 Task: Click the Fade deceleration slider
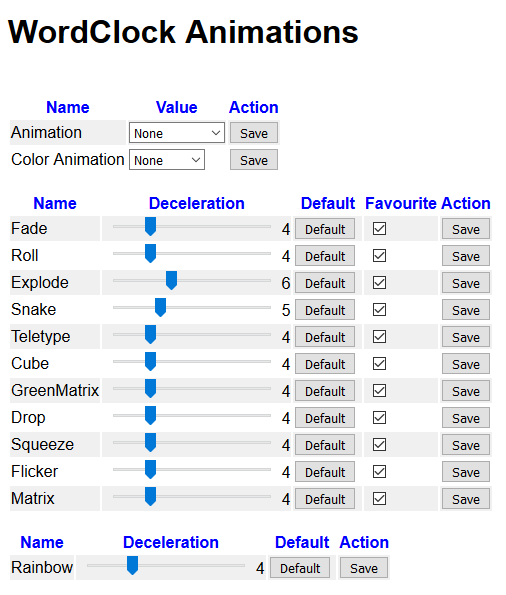pos(192,227)
